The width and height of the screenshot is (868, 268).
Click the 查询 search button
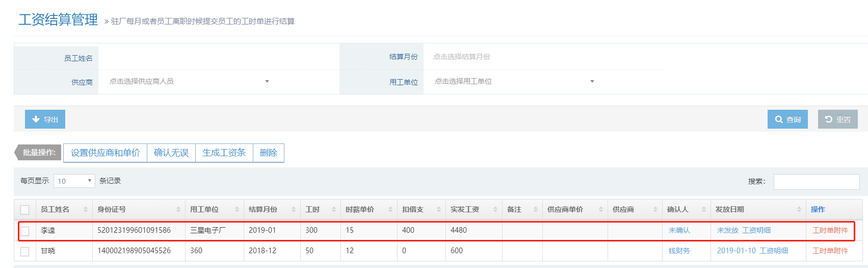coord(787,119)
